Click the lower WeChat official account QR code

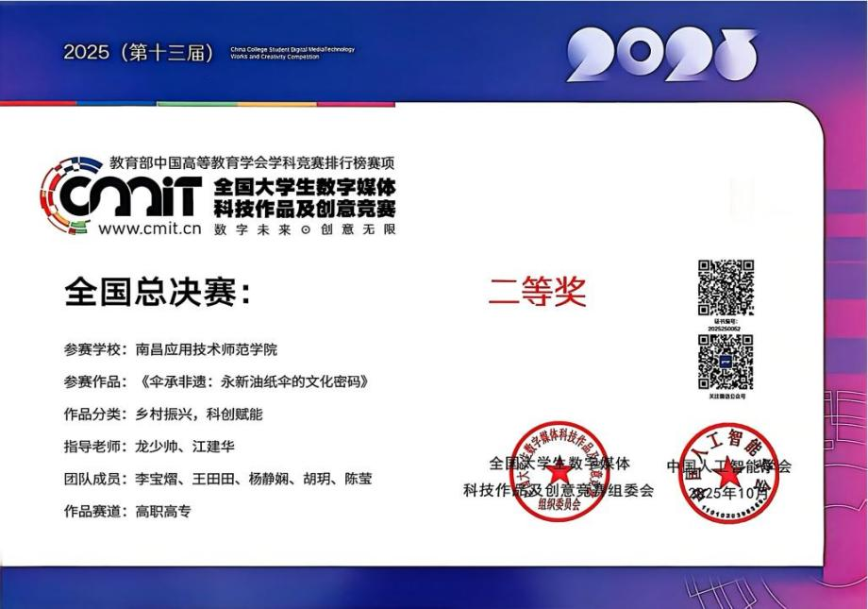(x=725, y=362)
